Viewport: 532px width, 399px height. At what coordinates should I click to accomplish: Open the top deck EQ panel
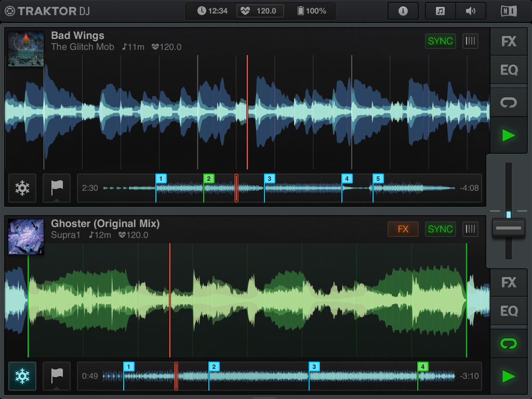509,70
